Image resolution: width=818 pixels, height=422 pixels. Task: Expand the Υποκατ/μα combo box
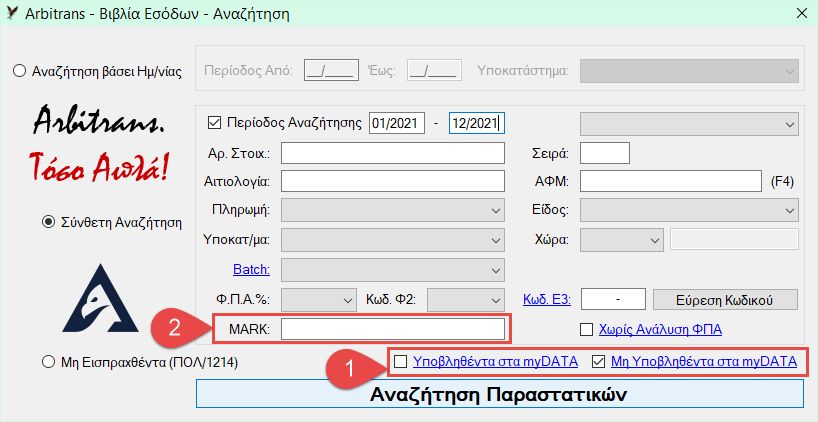pyautogui.click(x=393, y=240)
